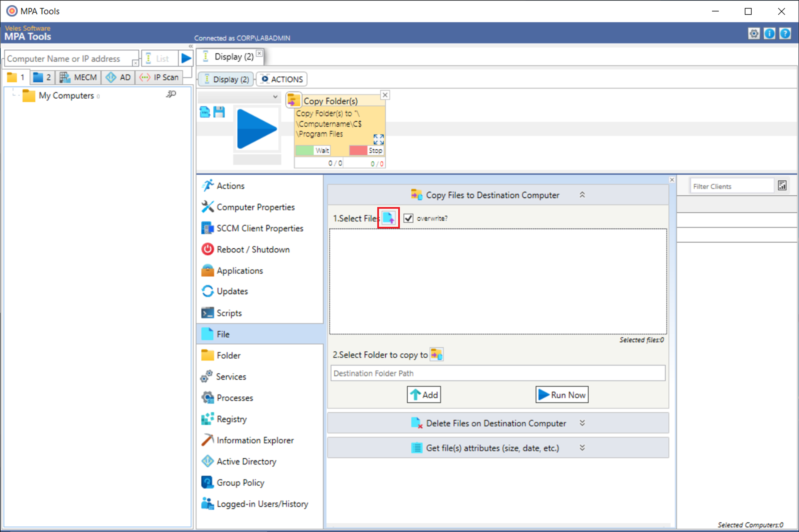Screen dimensions: 799x532
Task: Select the inner Display (2) sub-tab
Action: (226, 79)
